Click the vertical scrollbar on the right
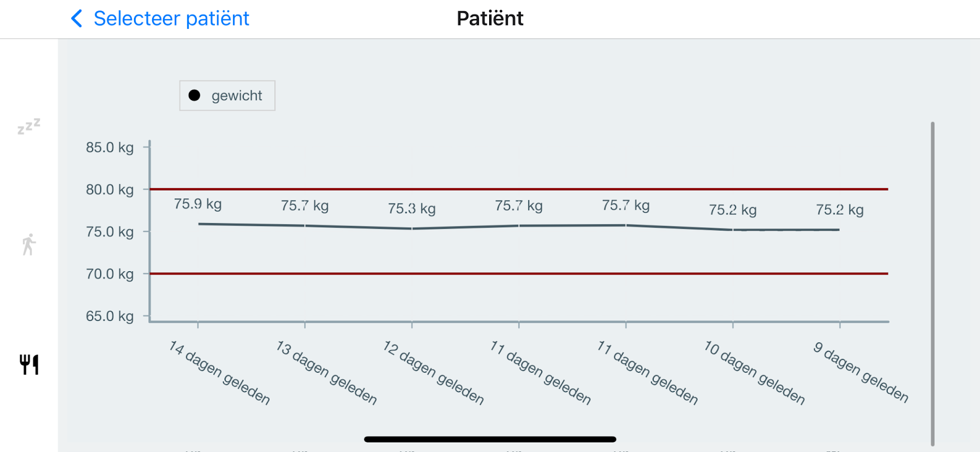Image resolution: width=980 pixels, height=452 pixels. point(932,282)
